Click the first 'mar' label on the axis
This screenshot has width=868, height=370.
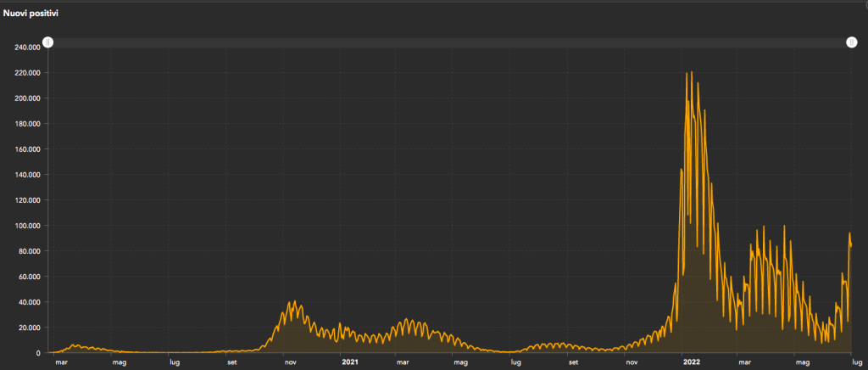click(60, 362)
